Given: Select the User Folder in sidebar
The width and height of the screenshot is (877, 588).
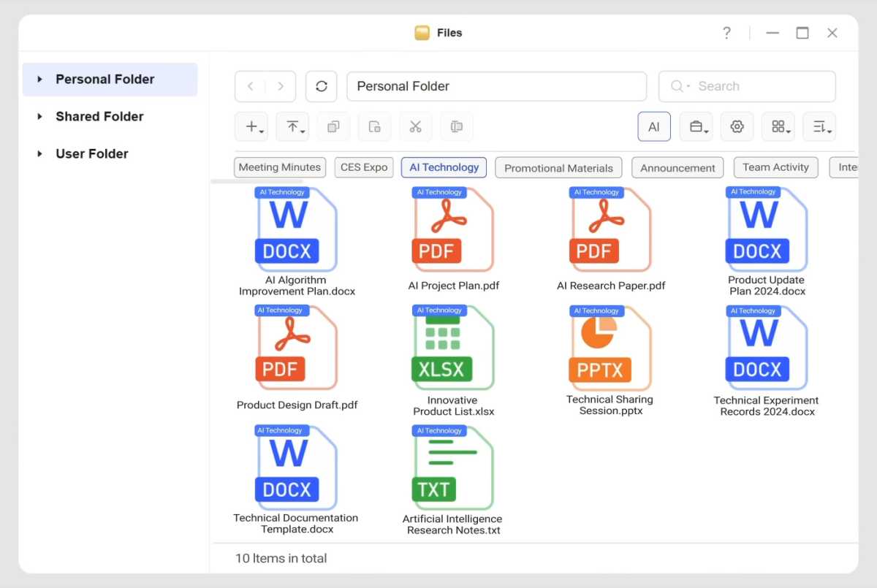Looking at the screenshot, I should [x=92, y=154].
